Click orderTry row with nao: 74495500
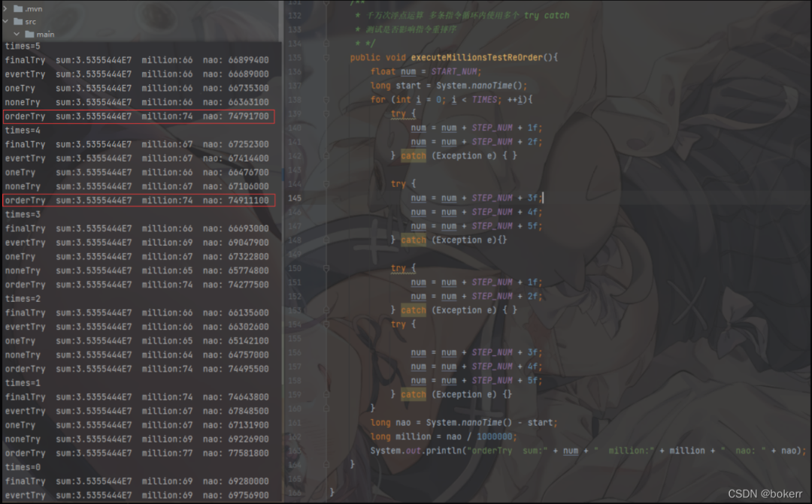Screen dimensions: 812x504 (137, 369)
